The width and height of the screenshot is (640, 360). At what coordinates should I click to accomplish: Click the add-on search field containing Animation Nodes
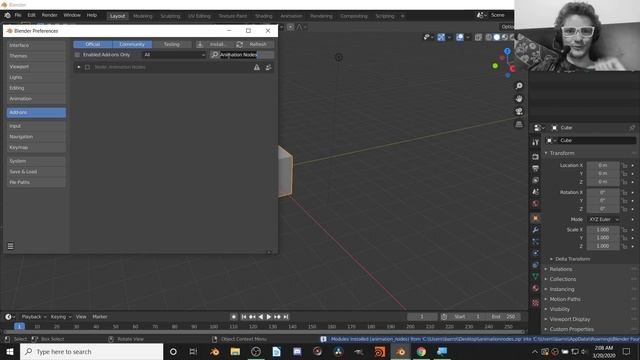pos(242,55)
